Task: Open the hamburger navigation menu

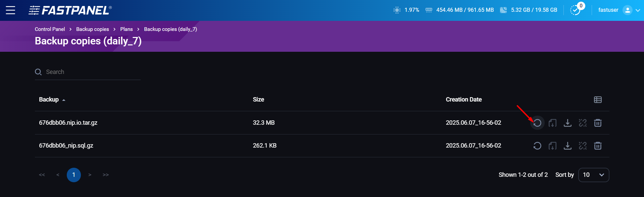Action: (10, 10)
